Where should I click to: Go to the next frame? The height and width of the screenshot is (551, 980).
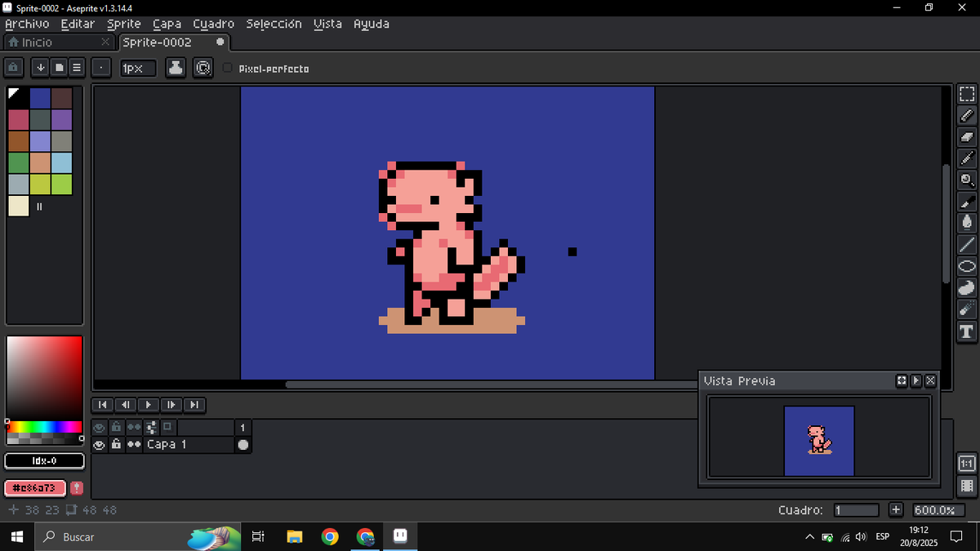[x=171, y=404]
